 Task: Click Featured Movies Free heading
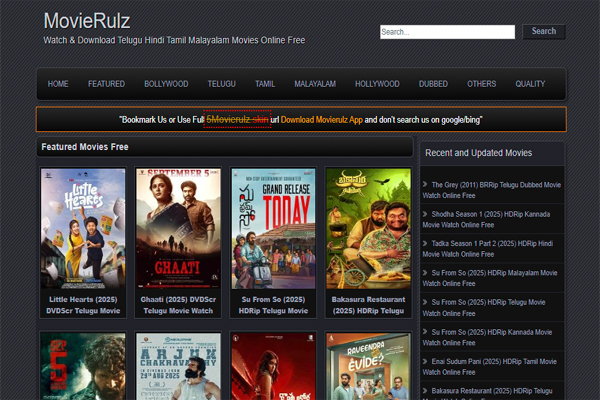pyautogui.click(x=85, y=147)
